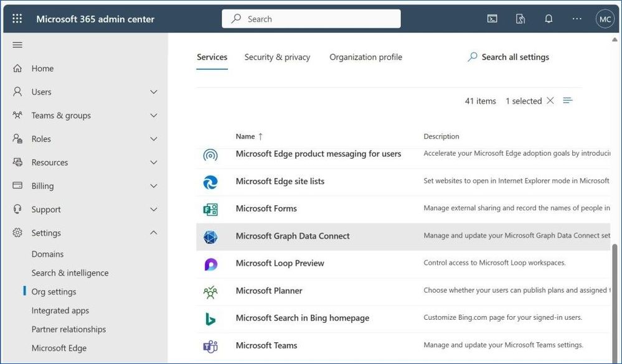Click the Microsoft Forms service icon
The height and width of the screenshot is (364, 622).
point(210,209)
